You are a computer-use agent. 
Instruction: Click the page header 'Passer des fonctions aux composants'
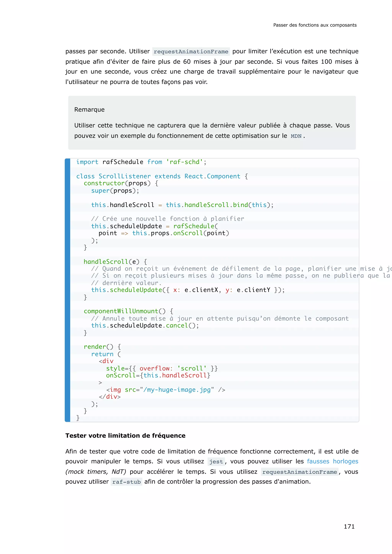point(314,25)
